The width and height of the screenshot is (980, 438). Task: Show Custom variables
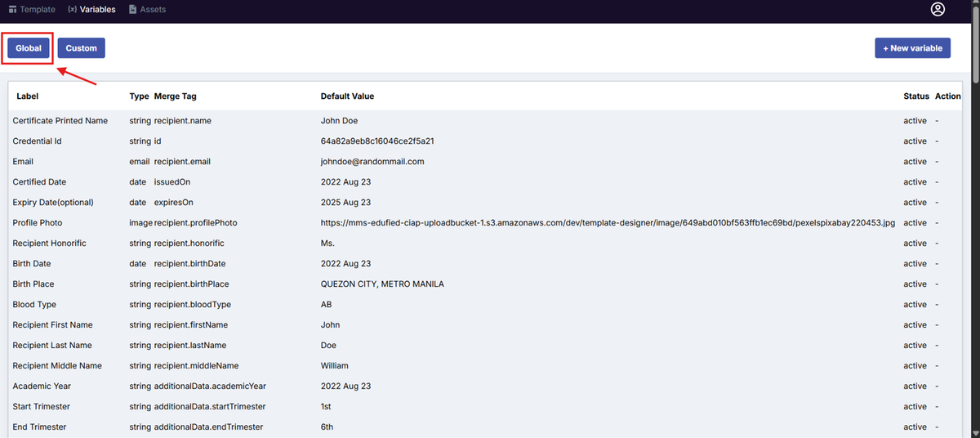82,48
